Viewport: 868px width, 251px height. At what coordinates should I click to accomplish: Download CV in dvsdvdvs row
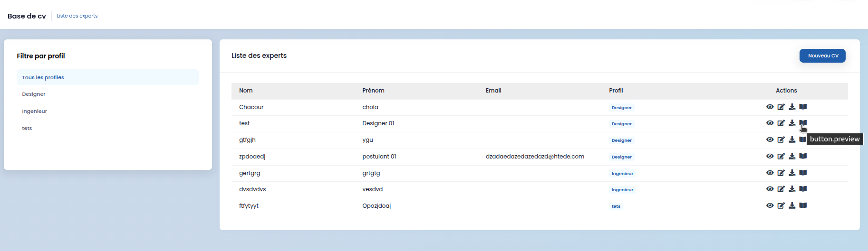tap(792, 189)
